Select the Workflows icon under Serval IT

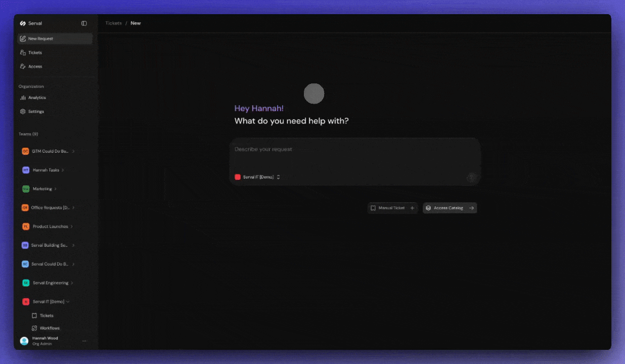(x=35, y=328)
